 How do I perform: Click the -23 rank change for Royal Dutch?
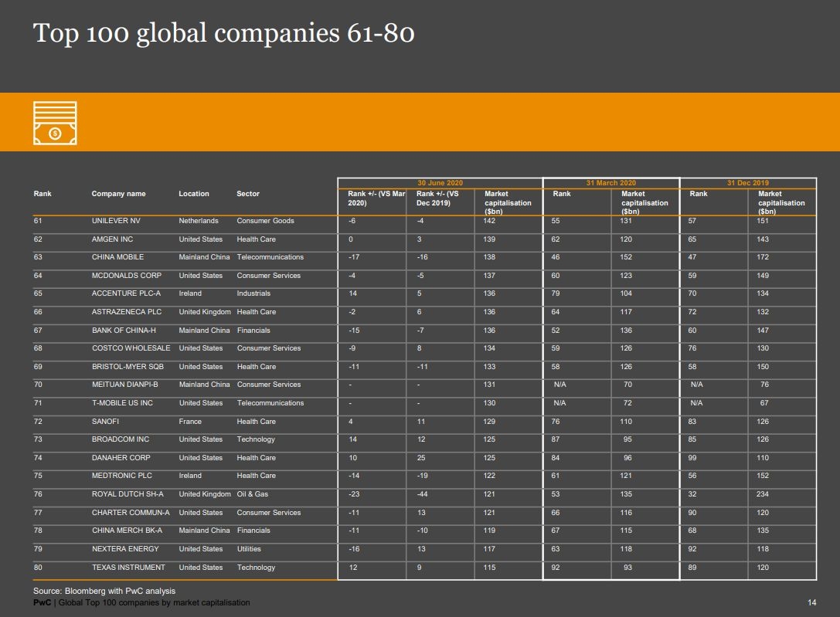coord(354,494)
